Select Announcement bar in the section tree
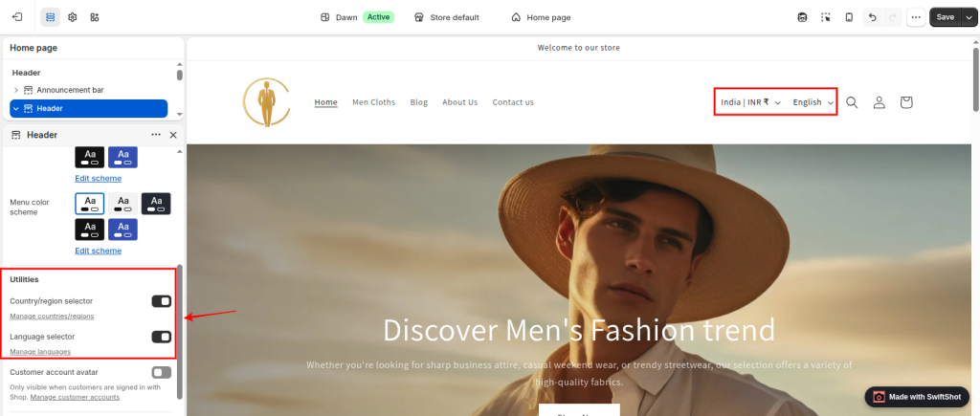 click(70, 90)
